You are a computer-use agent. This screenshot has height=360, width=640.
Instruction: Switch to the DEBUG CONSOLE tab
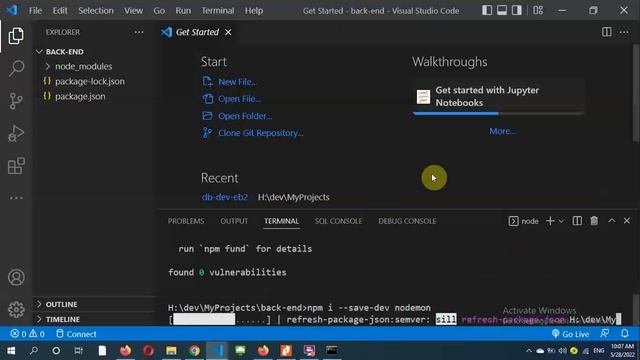point(407,221)
